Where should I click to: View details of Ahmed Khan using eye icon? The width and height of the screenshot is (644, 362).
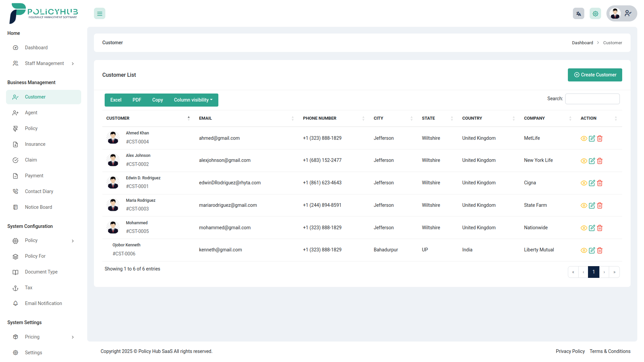[584, 138]
